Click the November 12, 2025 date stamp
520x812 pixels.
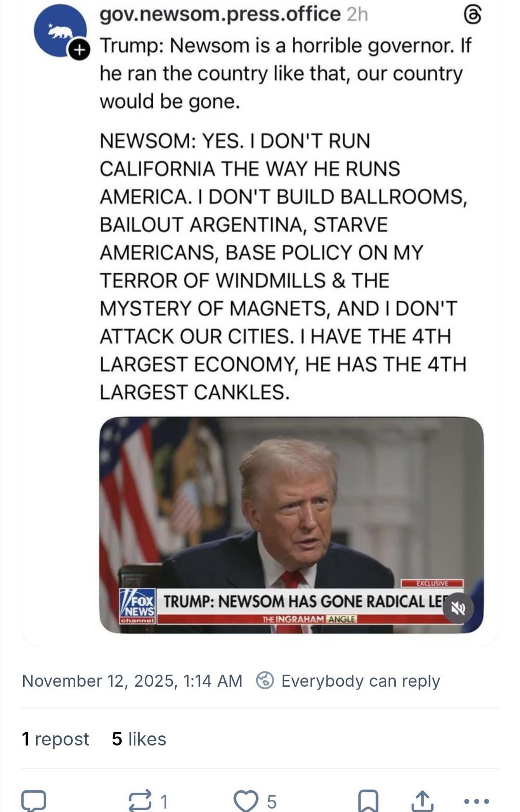point(132,680)
